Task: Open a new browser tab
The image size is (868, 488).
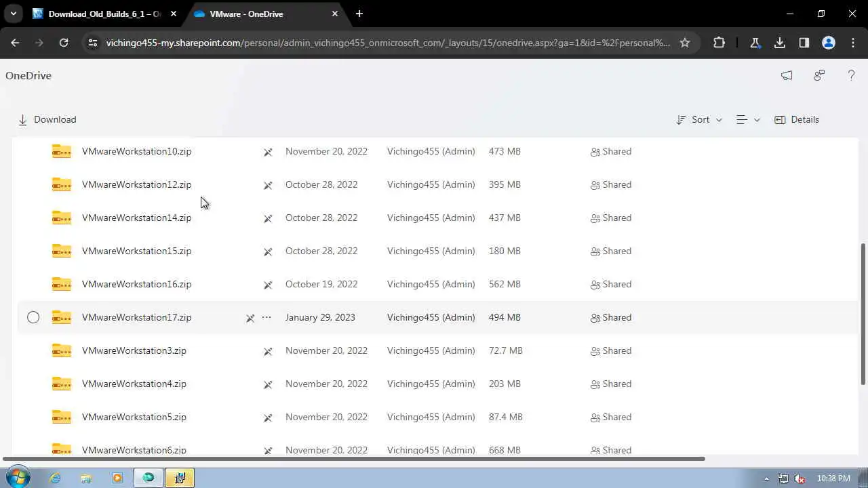Action: 359,14
